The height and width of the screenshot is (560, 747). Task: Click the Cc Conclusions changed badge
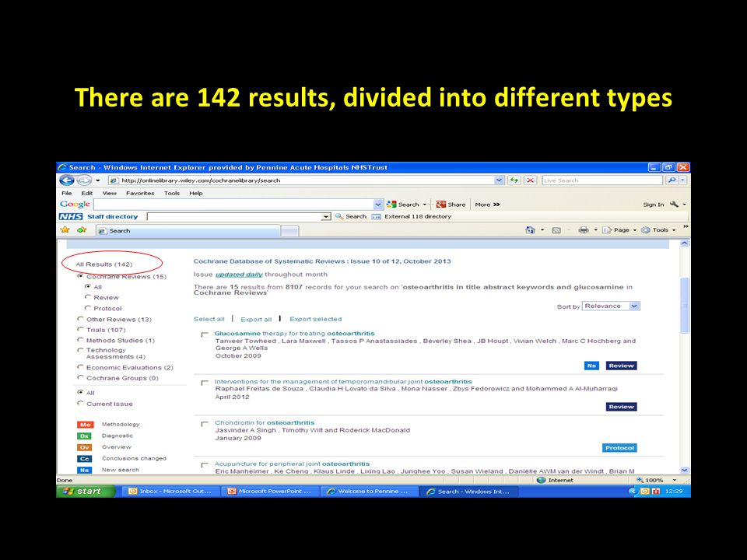[85, 459]
